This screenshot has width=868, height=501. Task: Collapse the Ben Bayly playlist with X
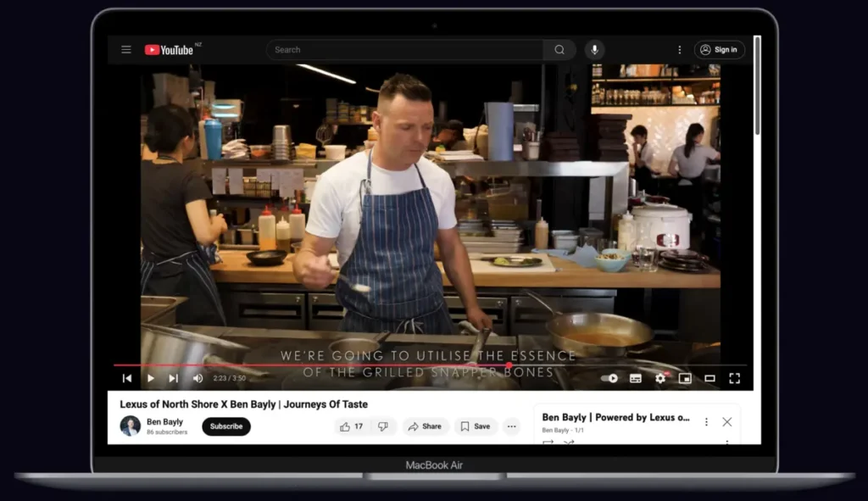726,421
